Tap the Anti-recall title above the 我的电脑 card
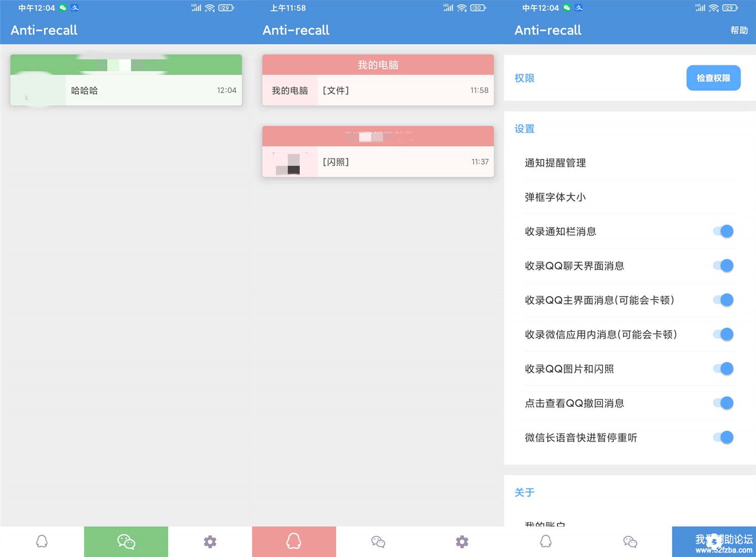The width and height of the screenshot is (756, 557). pyautogui.click(x=296, y=30)
